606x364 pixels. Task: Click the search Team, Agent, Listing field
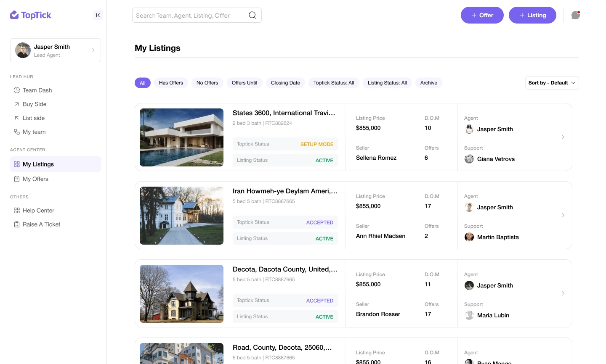coord(197,15)
